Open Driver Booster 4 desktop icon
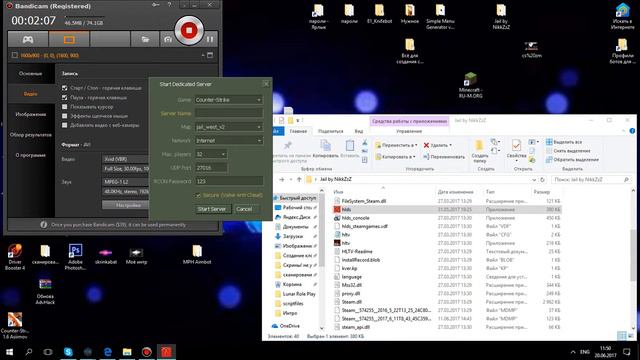Image resolution: width=640 pixels, height=360 pixels. click(x=15, y=257)
